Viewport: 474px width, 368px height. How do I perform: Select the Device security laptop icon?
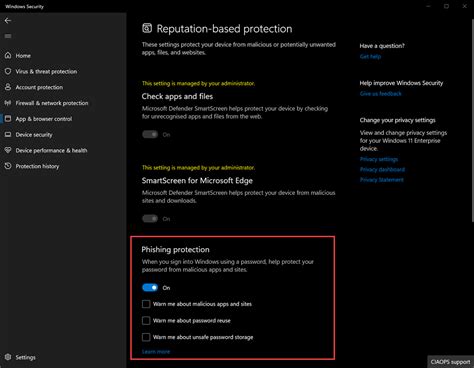click(8, 135)
